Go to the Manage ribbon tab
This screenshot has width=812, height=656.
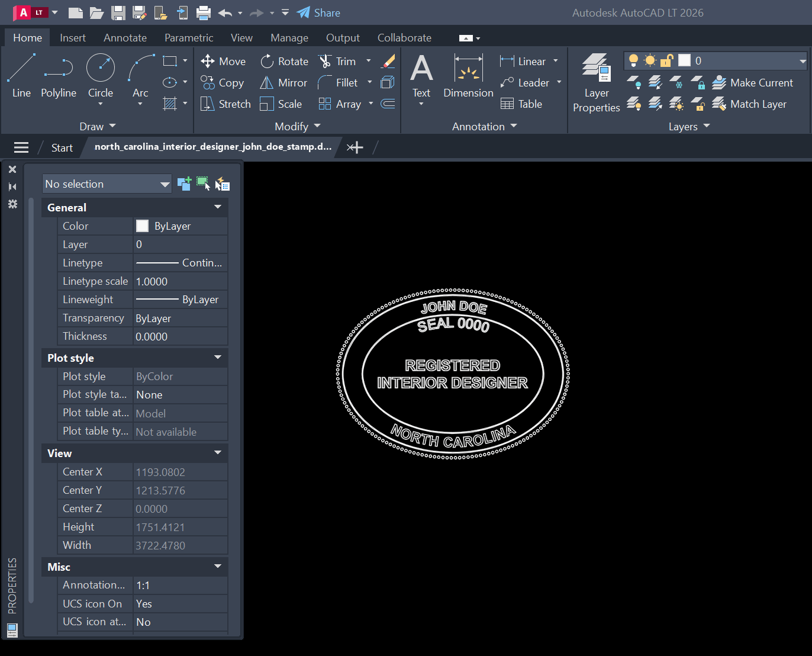pos(289,37)
